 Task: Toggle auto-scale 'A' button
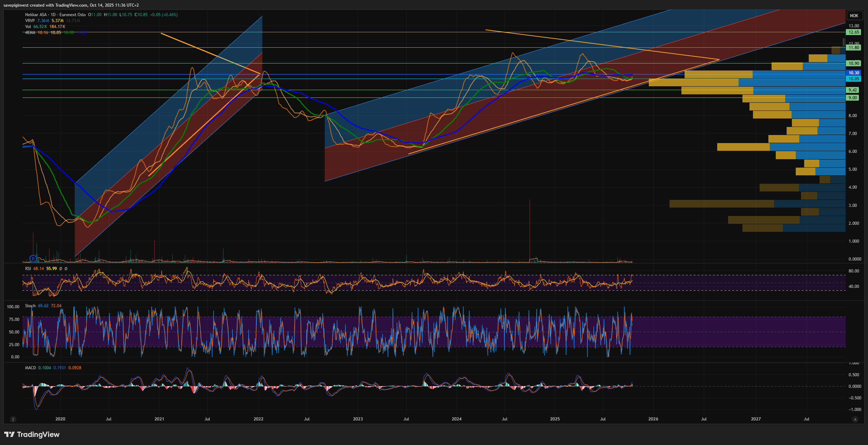(855, 419)
